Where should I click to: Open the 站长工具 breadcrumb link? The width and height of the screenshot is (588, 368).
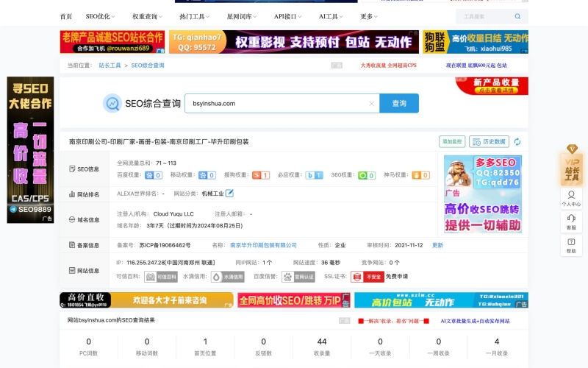pyautogui.click(x=110, y=66)
